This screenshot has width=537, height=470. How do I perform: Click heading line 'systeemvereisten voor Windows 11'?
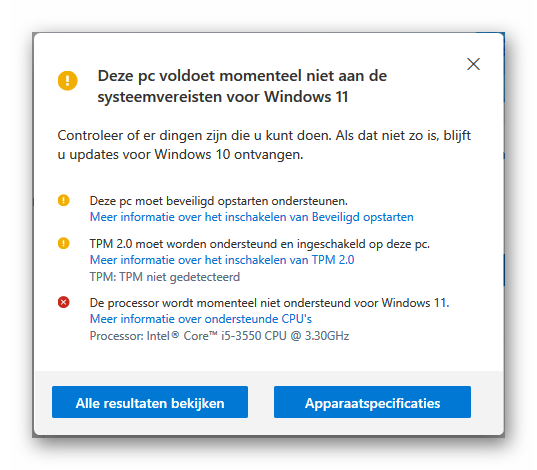coord(223,97)
